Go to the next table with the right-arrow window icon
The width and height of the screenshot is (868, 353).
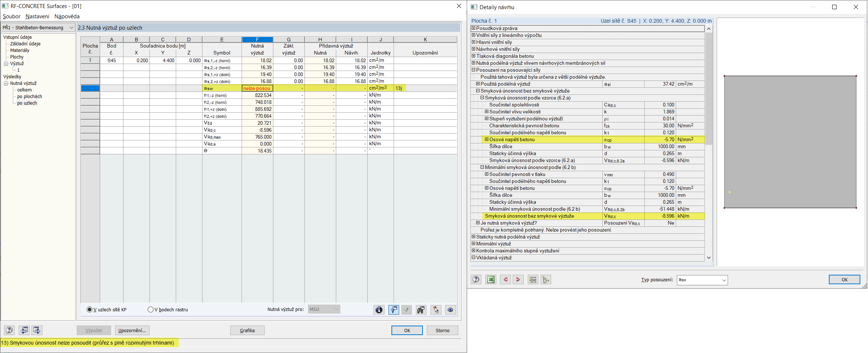[x=37, y=330]
